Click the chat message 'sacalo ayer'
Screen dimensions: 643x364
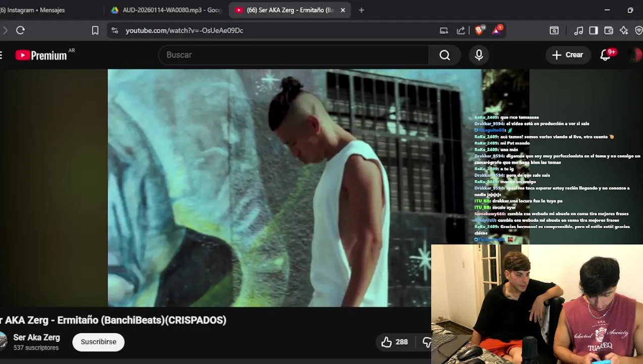[503, 207]
